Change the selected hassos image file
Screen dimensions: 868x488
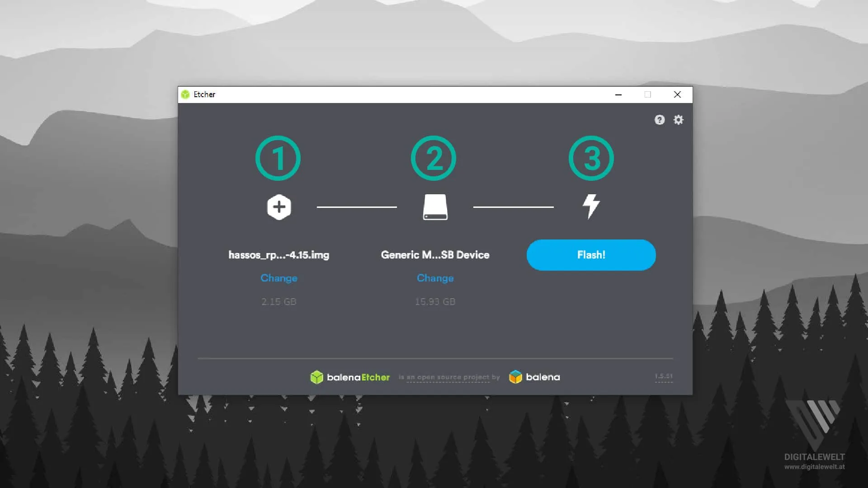pyautogui.click(x=279, y=278)
